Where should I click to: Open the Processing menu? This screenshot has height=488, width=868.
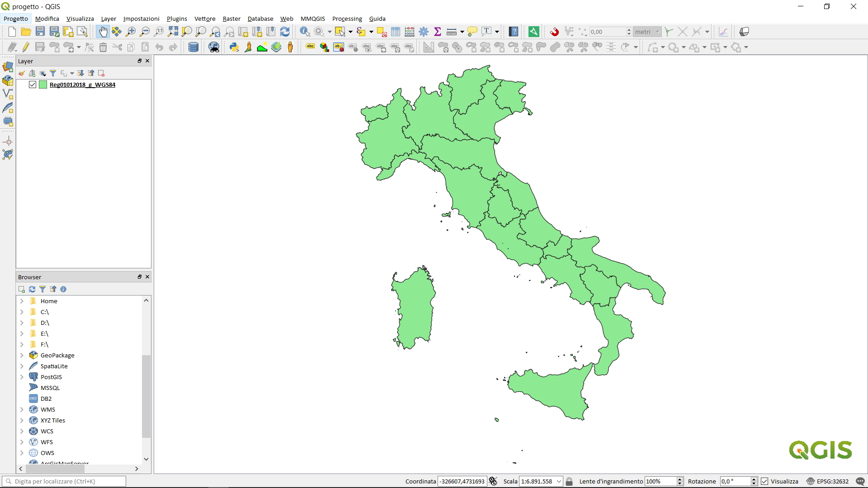[347, 19]
